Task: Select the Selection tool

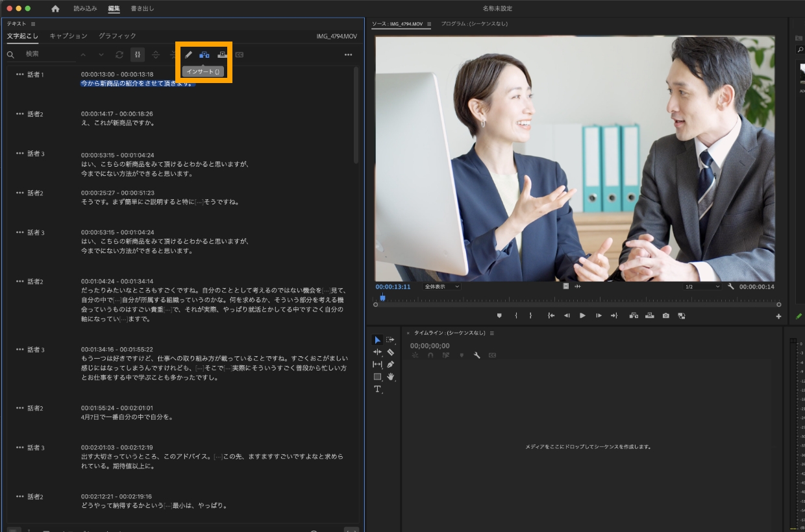Action: coord(377,340)
